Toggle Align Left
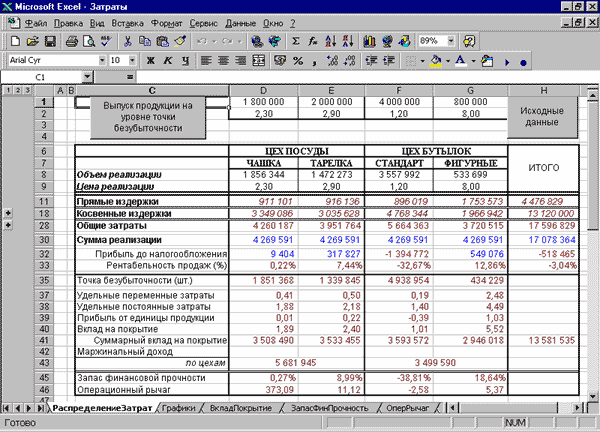This screenshot has height=432, width=600. tap(206, 60)
